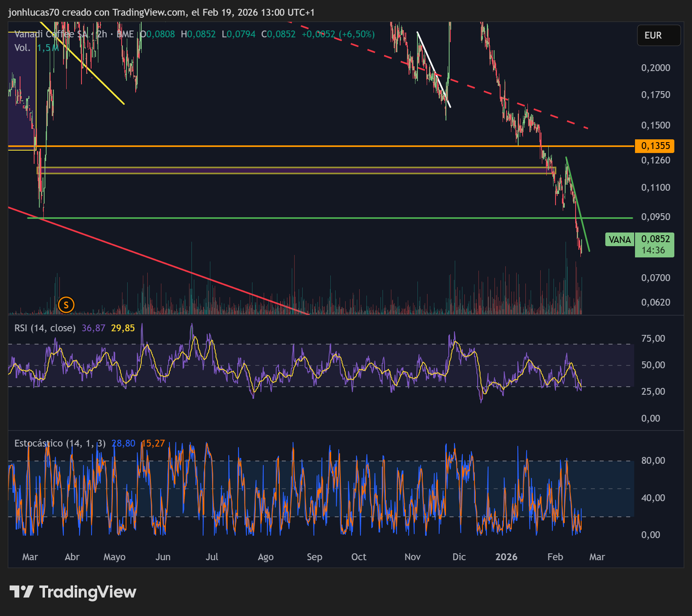The height and width of the screenshot is (616, 692).
Task: Click the 75,00 RSI scale value
Action: [x=653, y=339]
